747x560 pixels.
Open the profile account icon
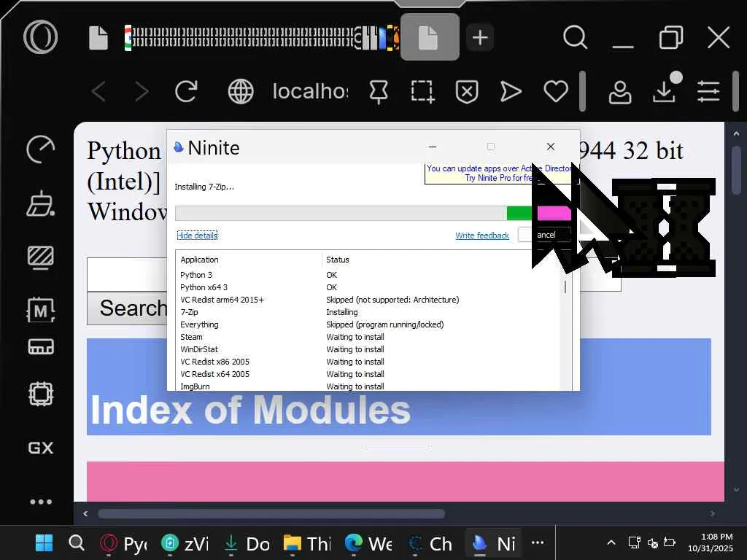[620, 91]
